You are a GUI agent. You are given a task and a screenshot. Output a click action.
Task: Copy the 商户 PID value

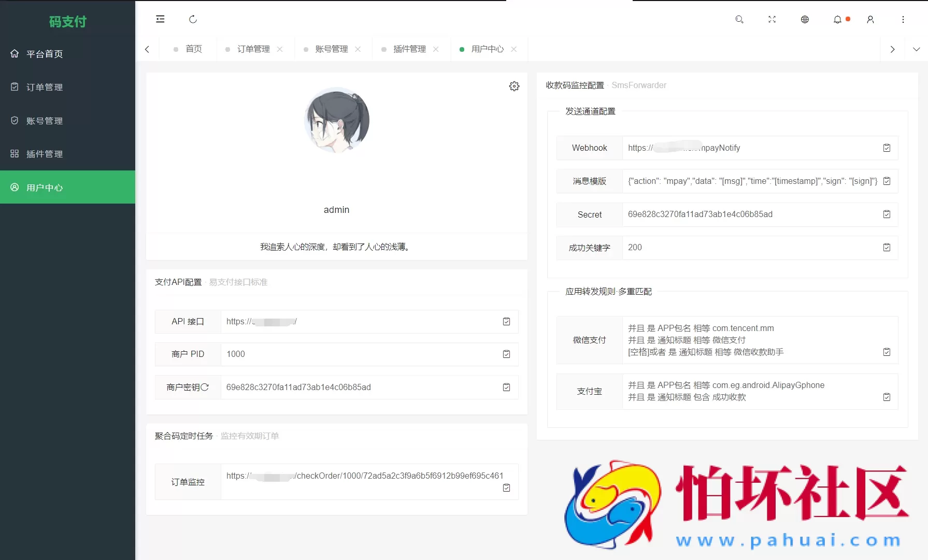pos(506,354)
